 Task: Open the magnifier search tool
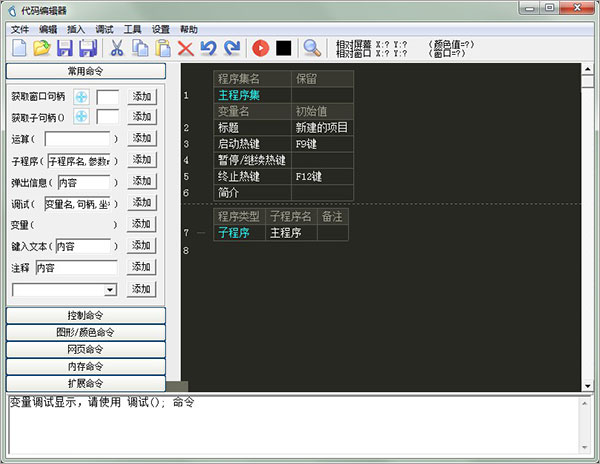(x=312, y=48)
